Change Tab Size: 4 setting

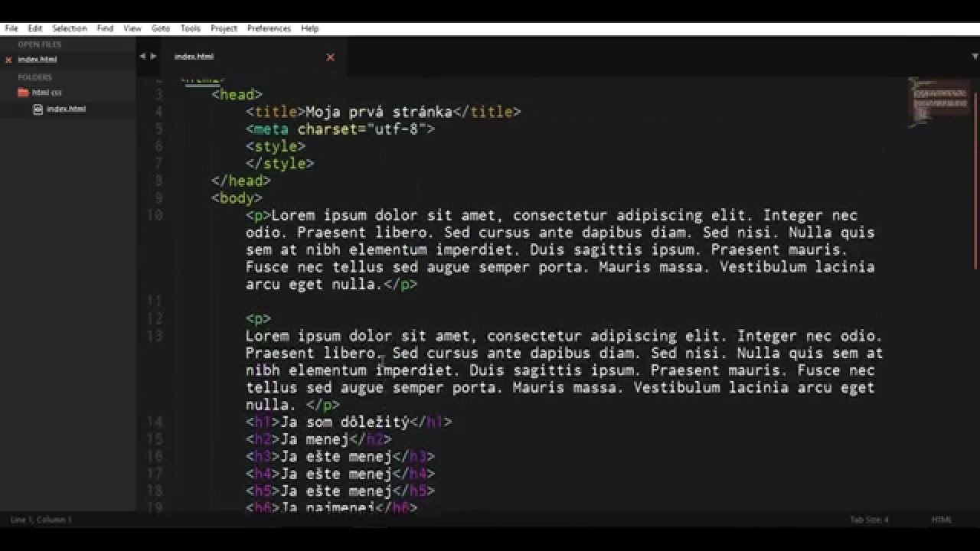(x=869, y=520)
